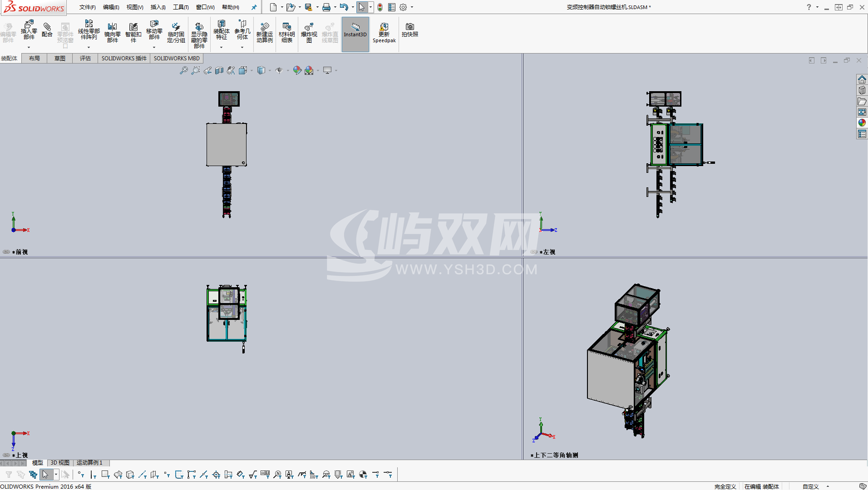Toggle Hide/Show Items eye icon

[x=279, y=70]
